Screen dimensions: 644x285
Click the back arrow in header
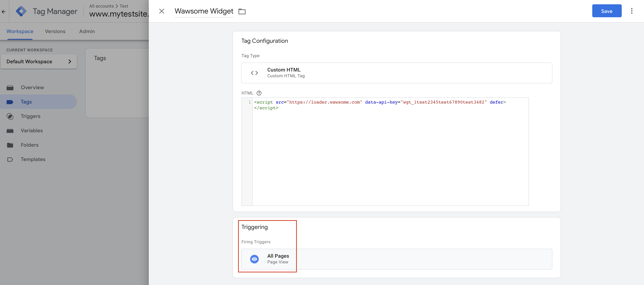(4, 12)
